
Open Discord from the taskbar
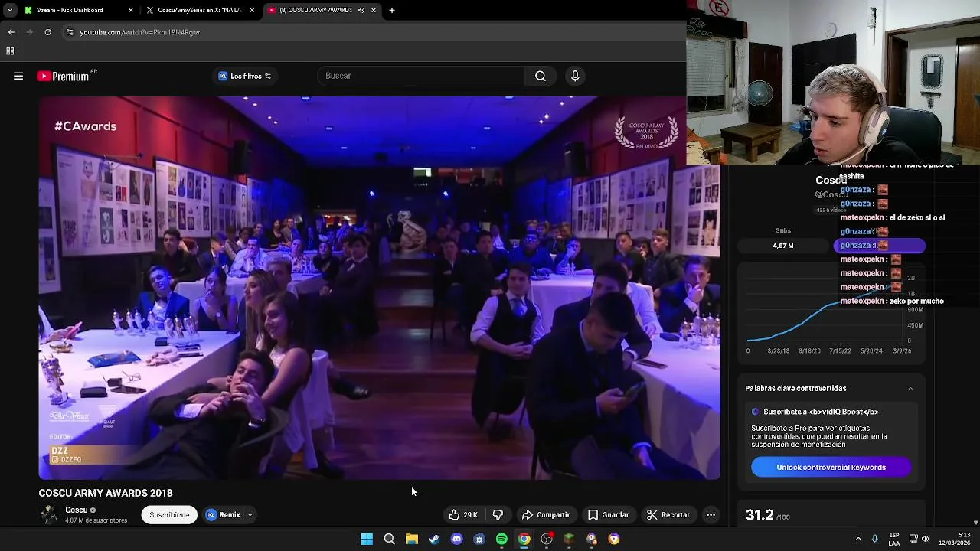pyautogui.click(x=457, y=539)
